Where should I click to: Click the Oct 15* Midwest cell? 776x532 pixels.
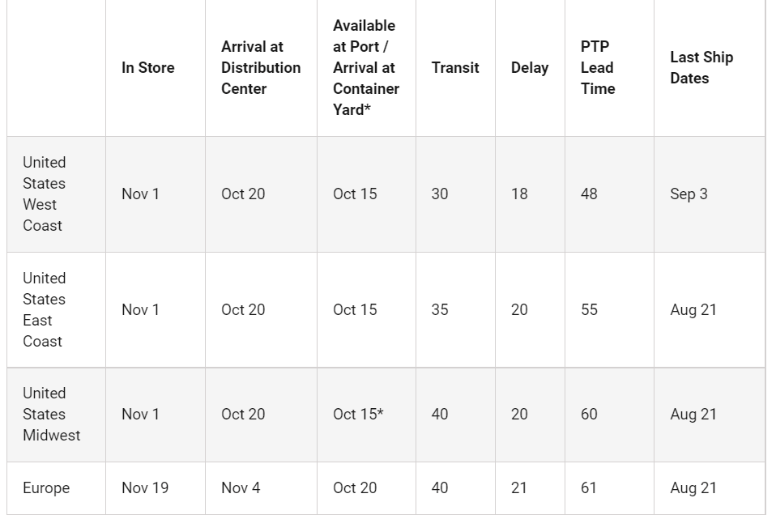(x=358, y=415)
